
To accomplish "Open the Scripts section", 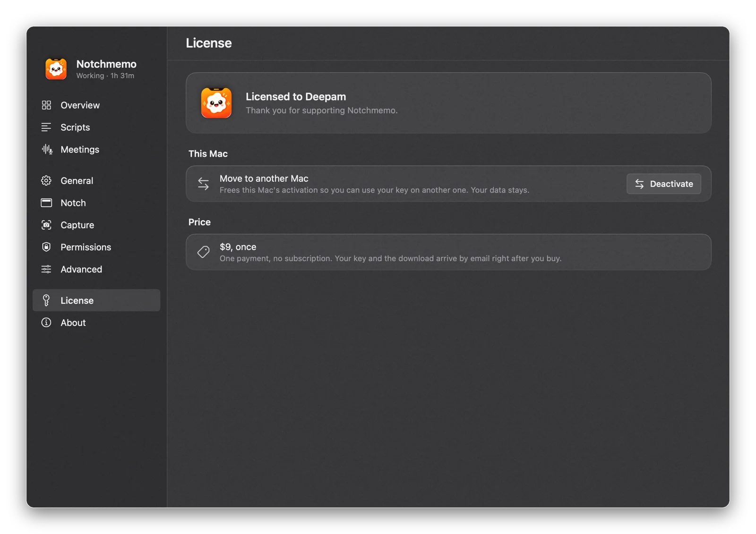I will [96, 127].
